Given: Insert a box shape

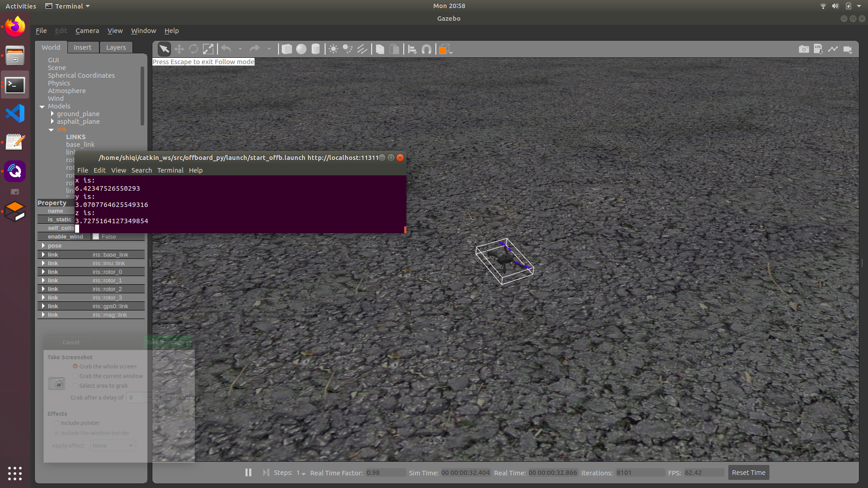Looking at the screenshot, I should tap(287, 49).
